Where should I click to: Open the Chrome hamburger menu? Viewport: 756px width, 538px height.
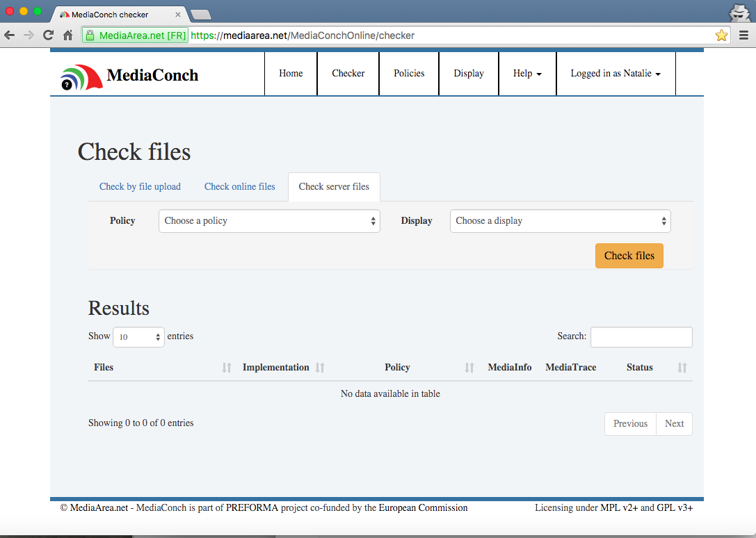744,35
